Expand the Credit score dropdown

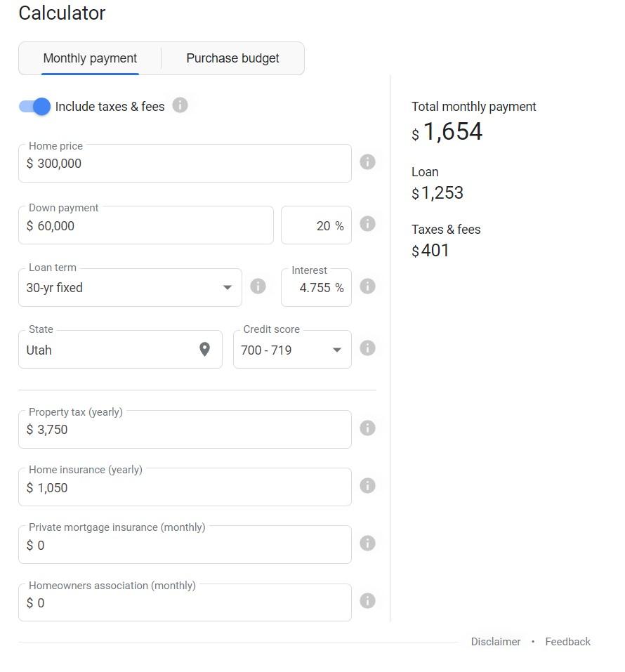pyautogui.click(x=337, y=348)
